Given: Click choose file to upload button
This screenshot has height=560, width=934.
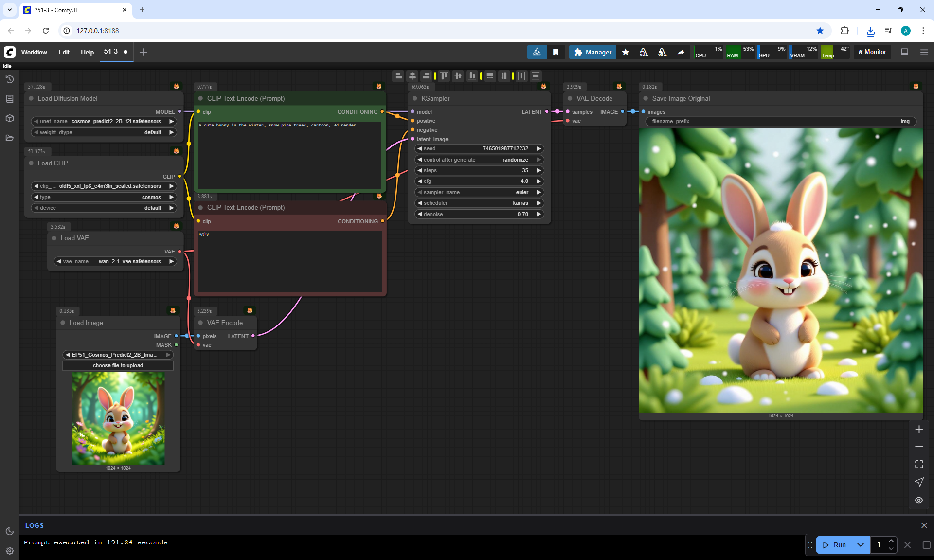Looking at the screenshot, I should [x=118, y=365].
